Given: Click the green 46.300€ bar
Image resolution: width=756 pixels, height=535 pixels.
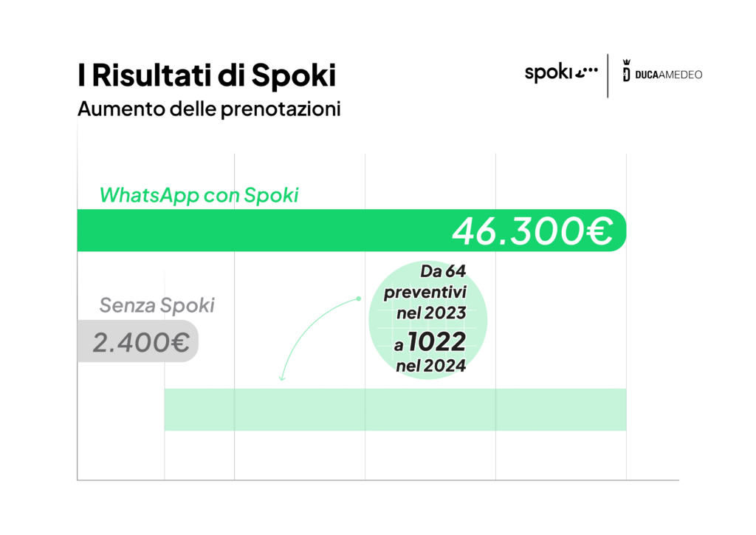Looking at the screenshot, I should (351, 230).
